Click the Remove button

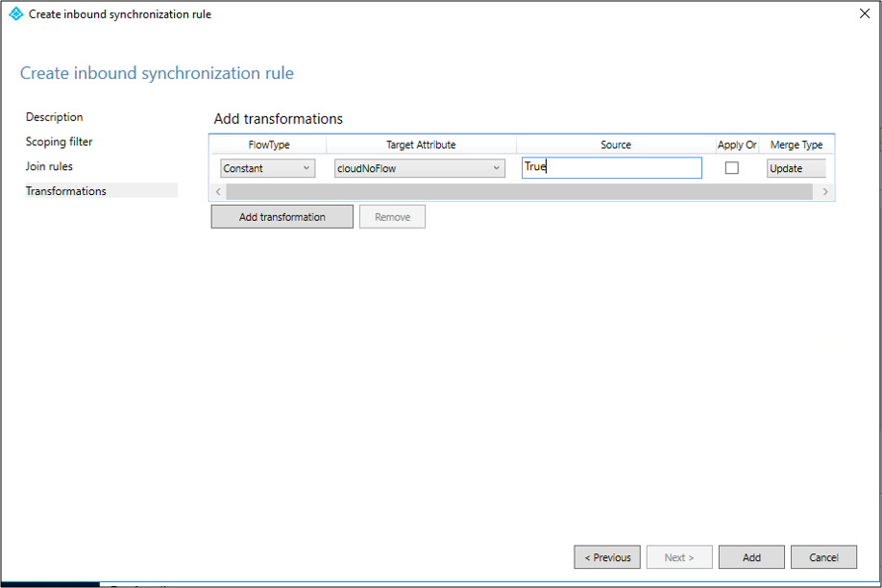click(x=393, y=216)
